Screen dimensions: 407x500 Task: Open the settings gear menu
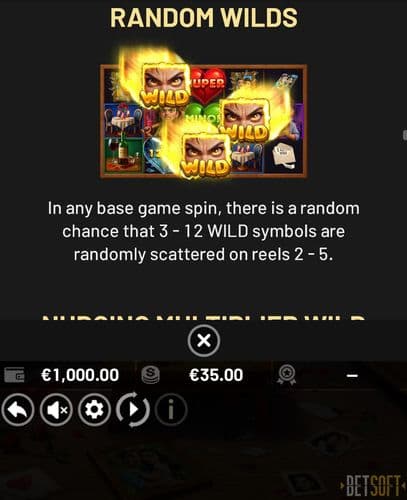coord(94,410)
